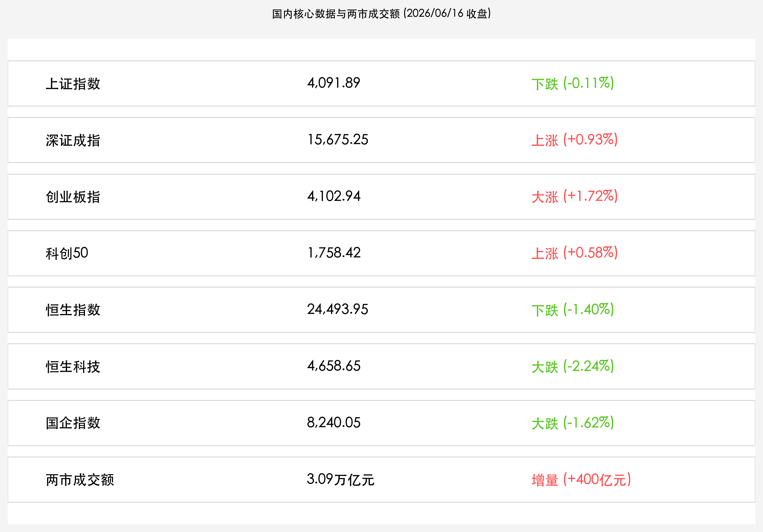Select the 1,758.42 value
Viewport: 763px width, 532px height.
click(334, 253)
